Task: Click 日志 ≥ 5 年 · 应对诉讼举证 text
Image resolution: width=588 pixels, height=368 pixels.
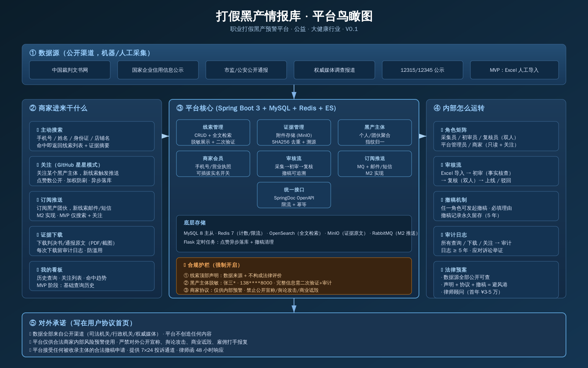Action: pos(472,251)
